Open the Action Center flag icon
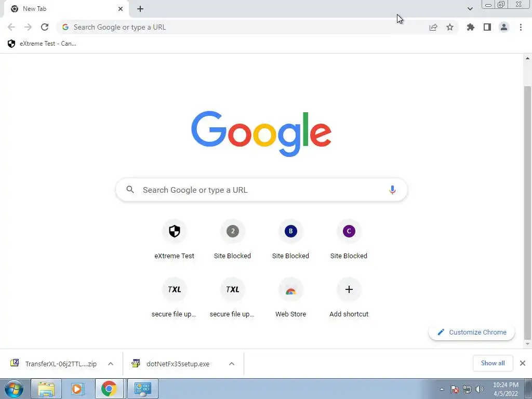 (x=455, y=389)
